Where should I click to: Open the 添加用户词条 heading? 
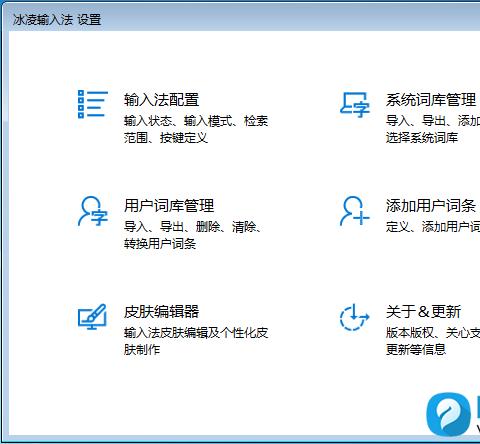[431, 205]
